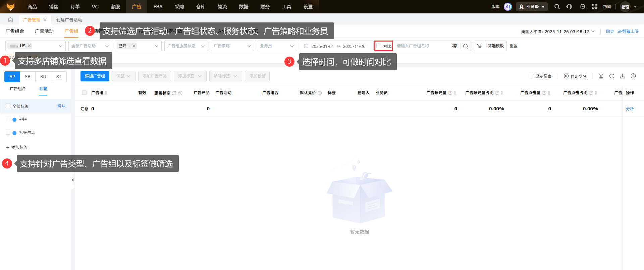
Task: Click the 广告曝光量占比 help icon
Action: click(x=497, y=93)
